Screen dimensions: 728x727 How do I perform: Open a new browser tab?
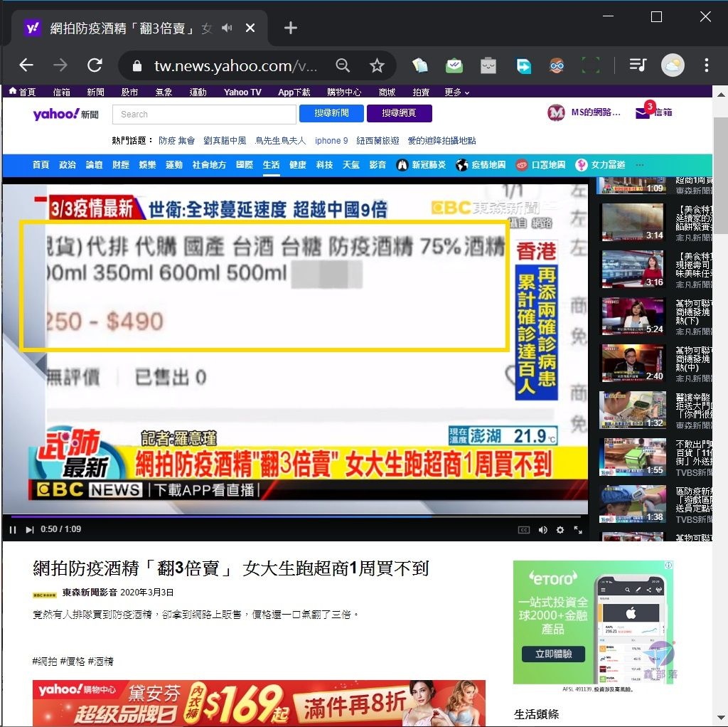tap(291, 28)
